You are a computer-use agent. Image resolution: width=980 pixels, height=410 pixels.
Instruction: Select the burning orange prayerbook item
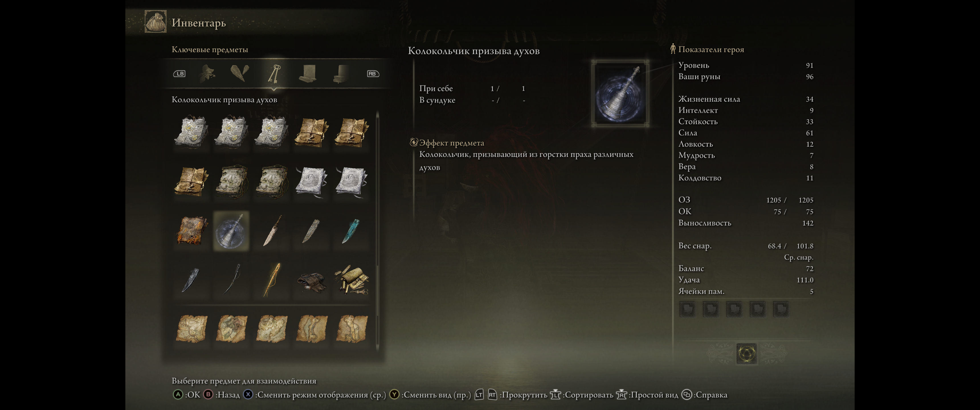click(191, 231)
